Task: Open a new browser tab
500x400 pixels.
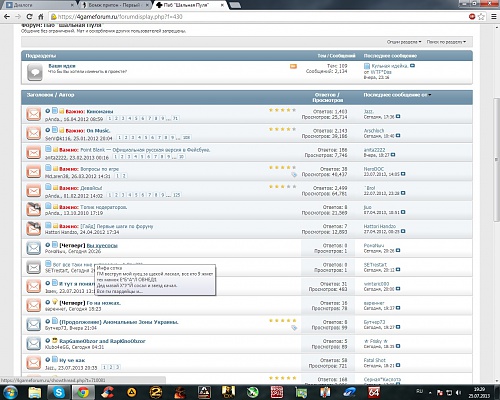Action: coord(235,5)
